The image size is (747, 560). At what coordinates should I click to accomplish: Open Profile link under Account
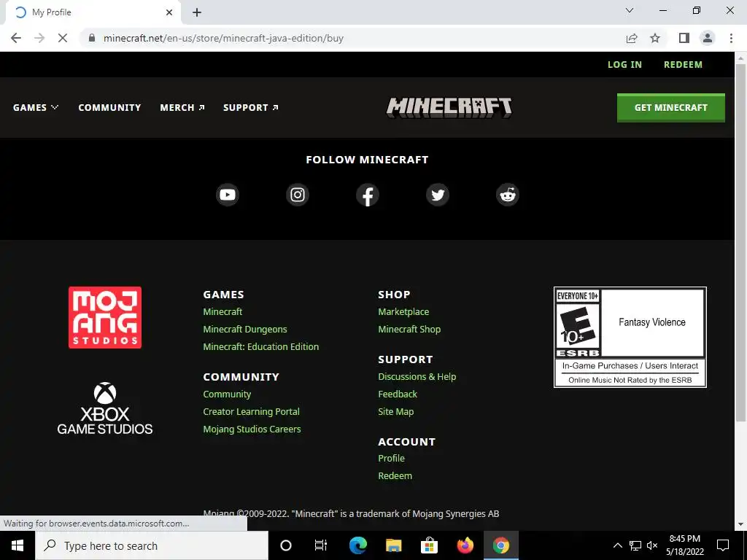[391, 459]
